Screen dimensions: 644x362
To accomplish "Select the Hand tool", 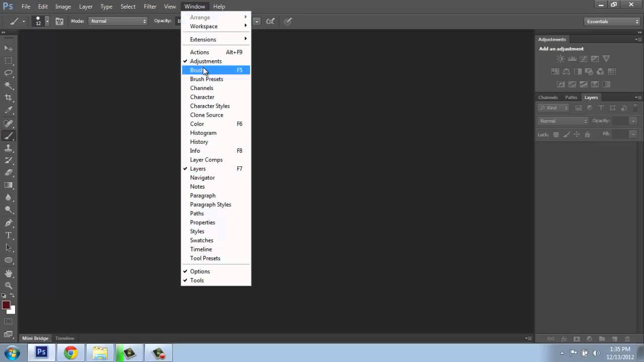I will tap(9, 274).
